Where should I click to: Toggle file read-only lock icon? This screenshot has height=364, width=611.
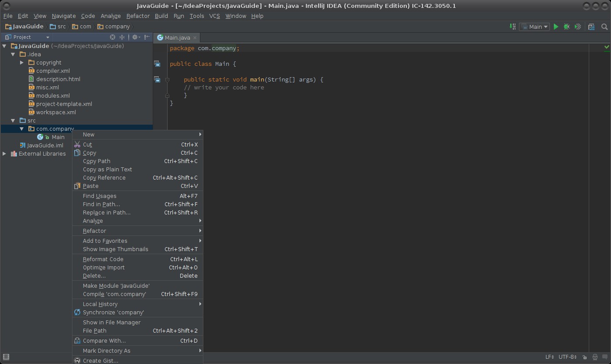pyautogui.click(x=584, y=357)
